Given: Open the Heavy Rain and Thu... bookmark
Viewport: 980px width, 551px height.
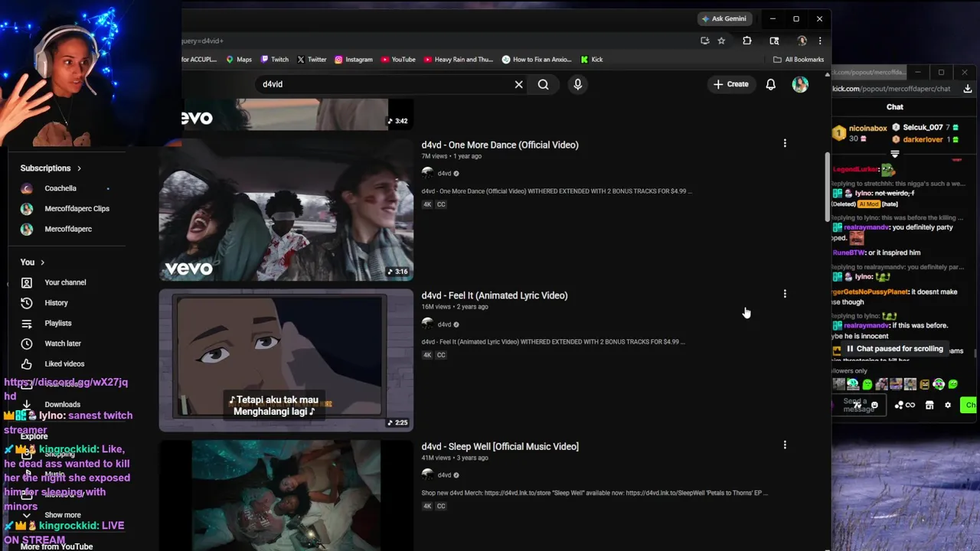Looking at the screenshot, I should [x=459, y=60].
